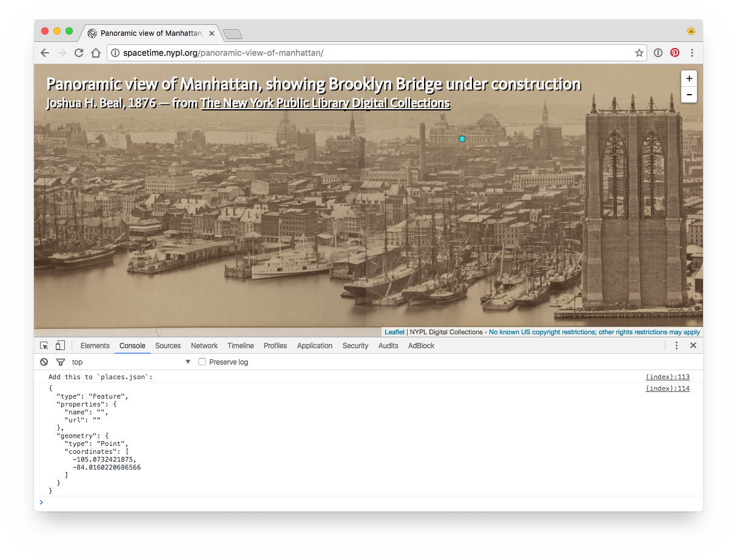Click the face icon at window top right
737x560 pixels.
(x=691, y=31)
